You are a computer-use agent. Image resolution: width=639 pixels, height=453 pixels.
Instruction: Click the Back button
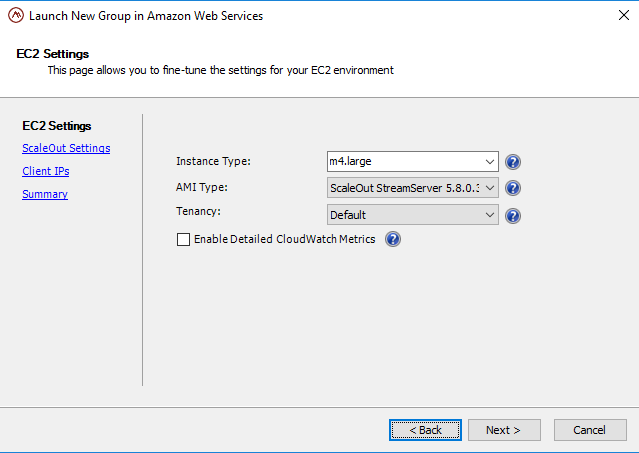pyautogui.click(x=425, y=430)
